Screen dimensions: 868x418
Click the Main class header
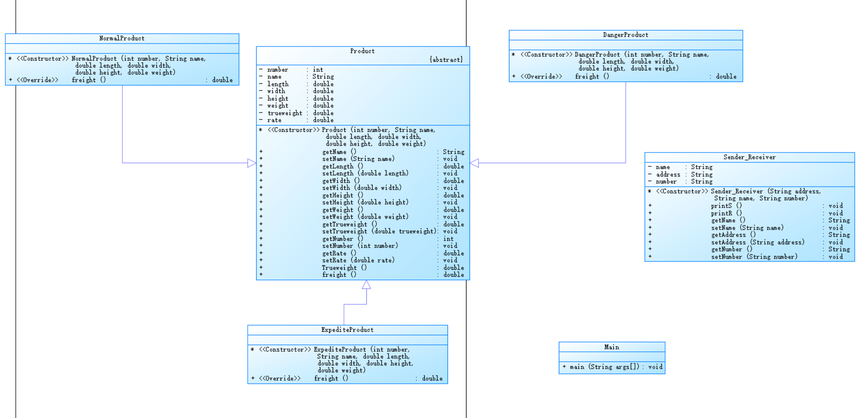point(611,347)
